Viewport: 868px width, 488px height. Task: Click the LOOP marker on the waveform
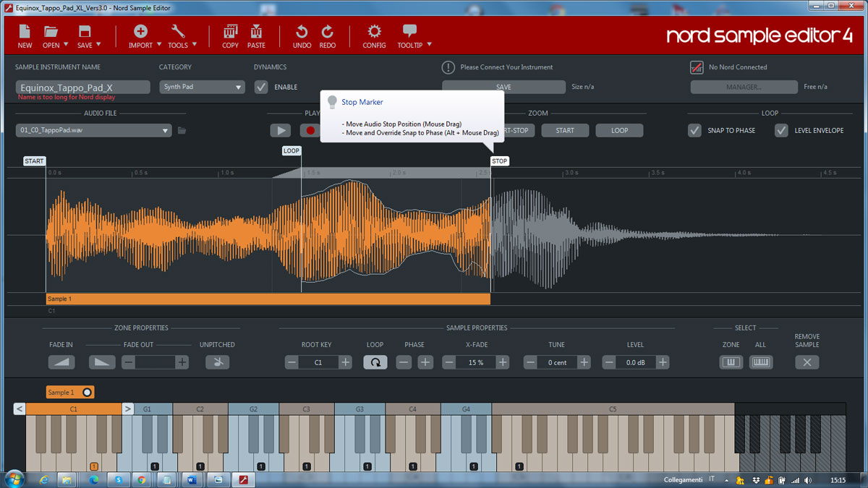click(x=292, y=151)
